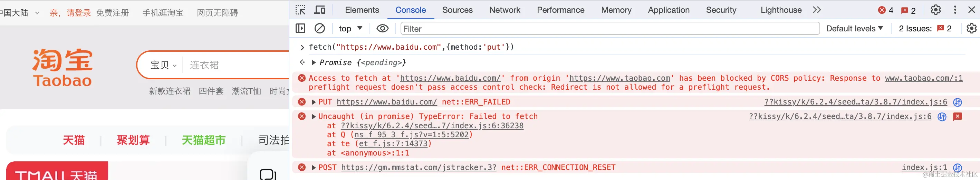Open console settings gear beside the issues count
The width and height of the screenshot is (980, 180).
[x=971, y=29]
